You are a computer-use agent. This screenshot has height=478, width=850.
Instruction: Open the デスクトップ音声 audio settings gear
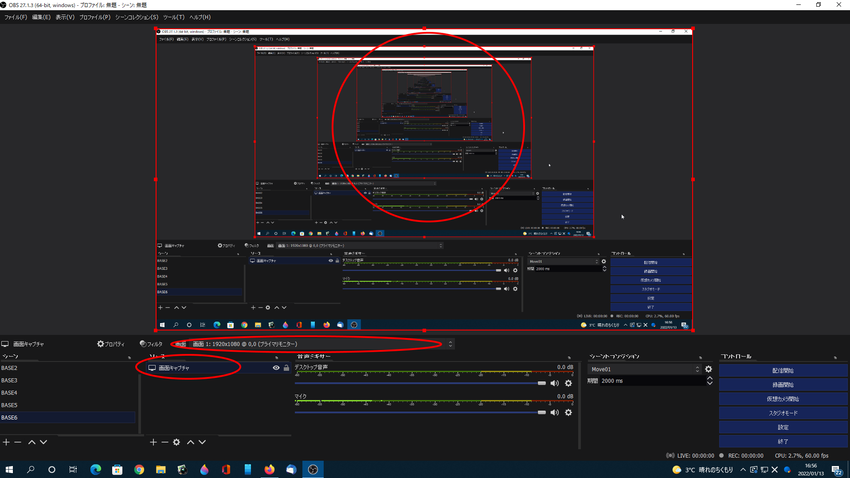pos(568,383)
